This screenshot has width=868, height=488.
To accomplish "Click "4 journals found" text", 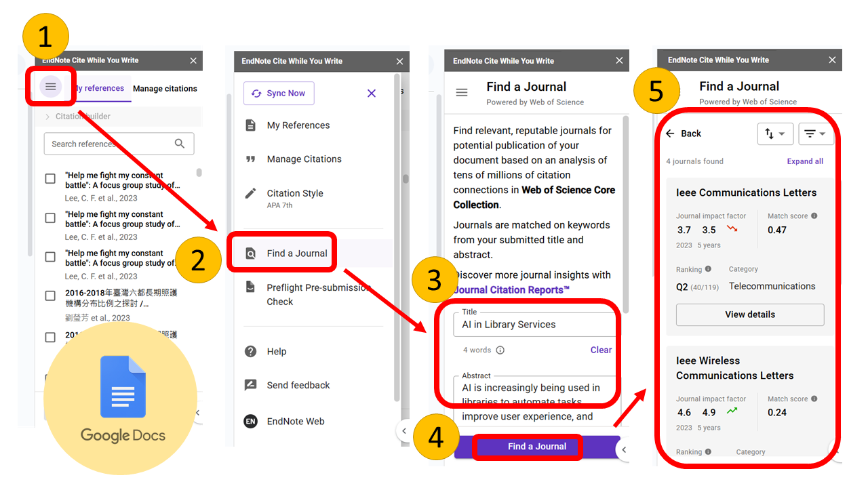I will [x=694, y=161].
